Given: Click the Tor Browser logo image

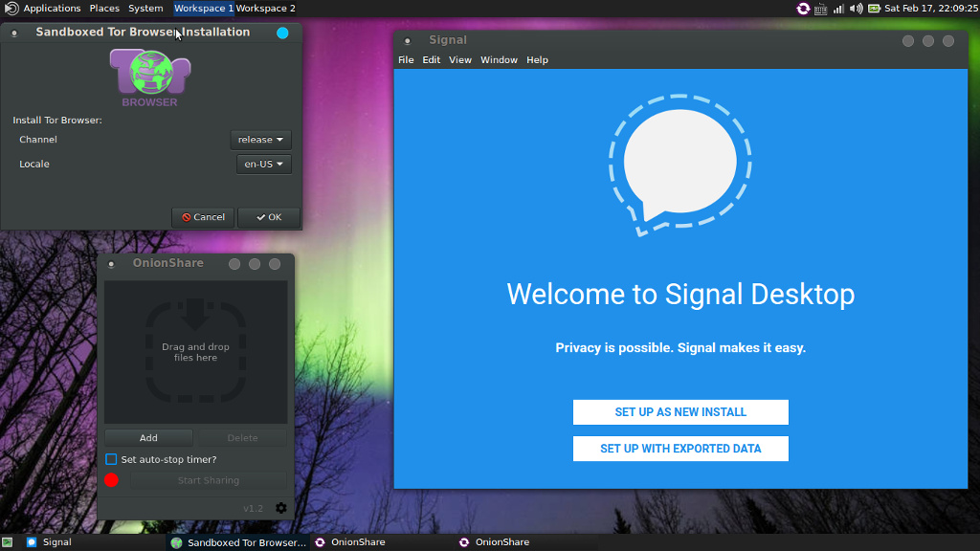Looking at the screenshot, I should click(150, 77).
